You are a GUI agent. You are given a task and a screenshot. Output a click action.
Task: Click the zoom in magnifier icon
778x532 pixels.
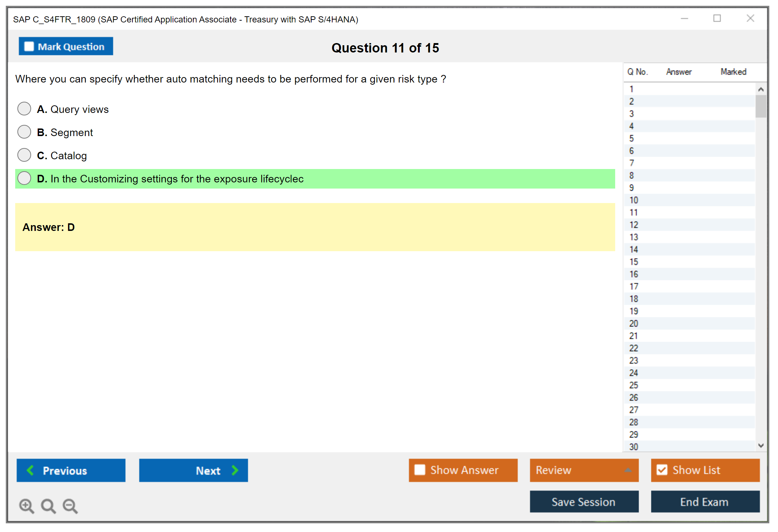(x=26, y=506)
